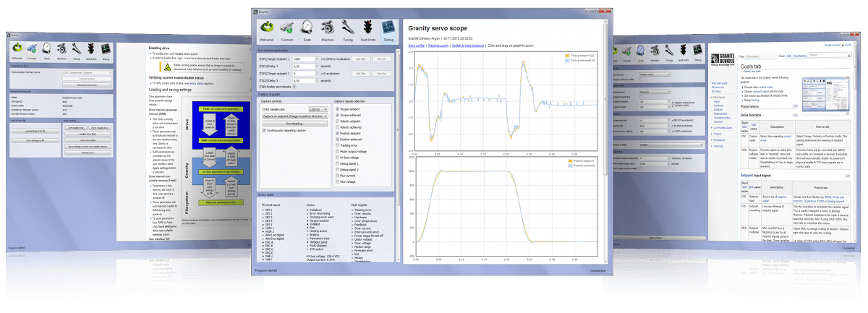Viewport: 868px width, 313px height.
Task: Open the Welcome! page in the center window
Action: tap(267, 30)
